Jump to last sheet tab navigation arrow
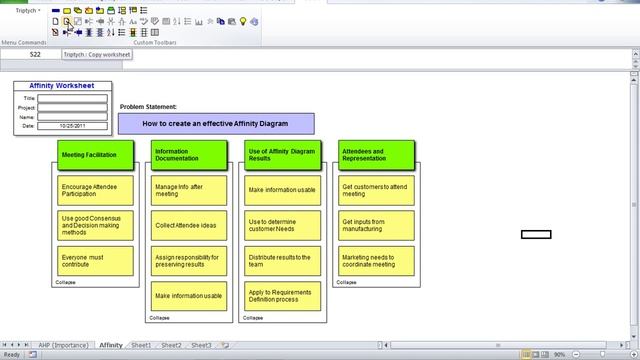This screenshot has height=360, width=640. [27, 345]
